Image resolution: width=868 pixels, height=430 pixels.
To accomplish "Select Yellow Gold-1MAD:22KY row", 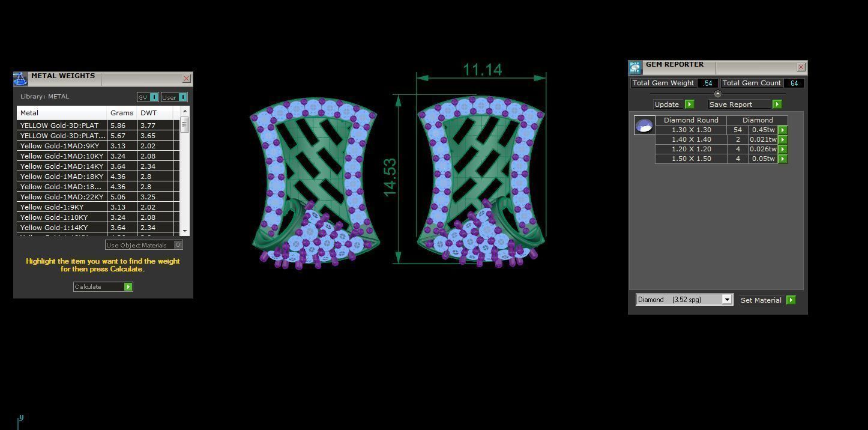I will pos(98,197).
